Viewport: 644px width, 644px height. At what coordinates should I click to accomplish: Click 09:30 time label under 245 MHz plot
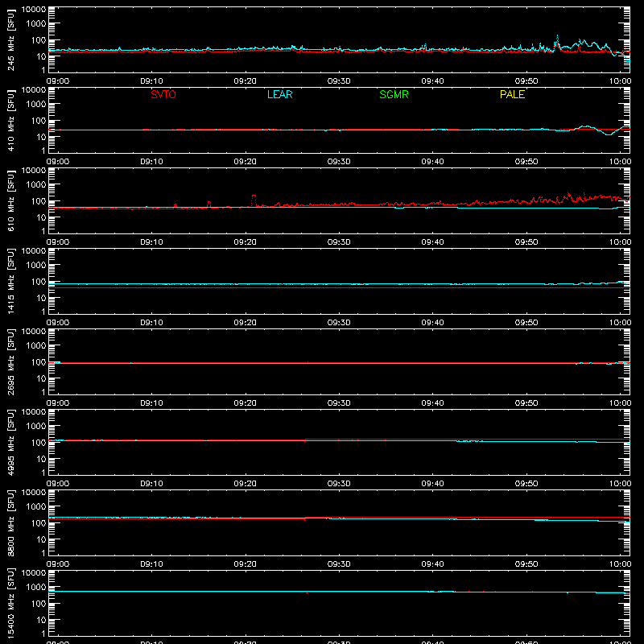click(x=339, y=81)
